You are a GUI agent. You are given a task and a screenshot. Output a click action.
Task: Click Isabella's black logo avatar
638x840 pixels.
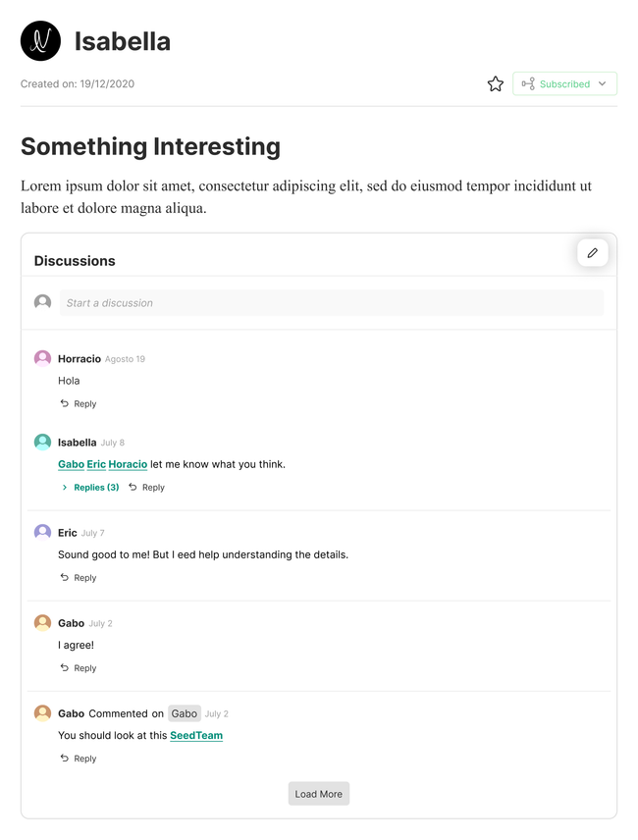point(40,41)
